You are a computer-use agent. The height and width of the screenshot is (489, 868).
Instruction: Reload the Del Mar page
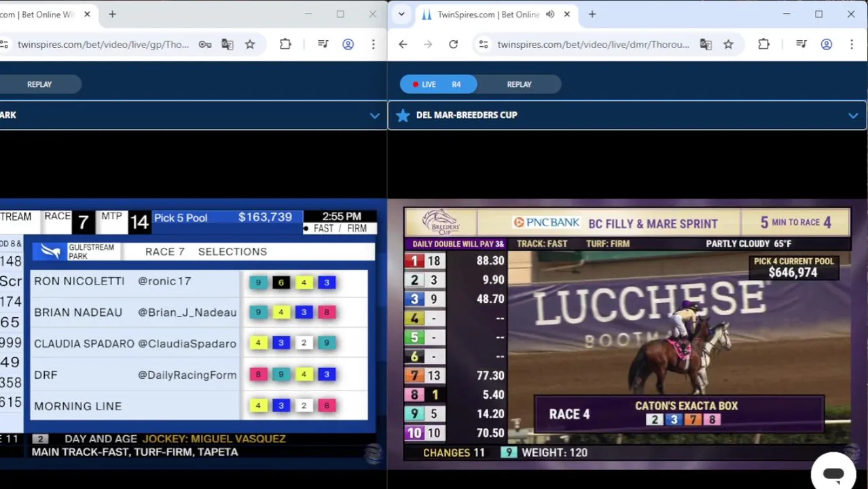453,45
